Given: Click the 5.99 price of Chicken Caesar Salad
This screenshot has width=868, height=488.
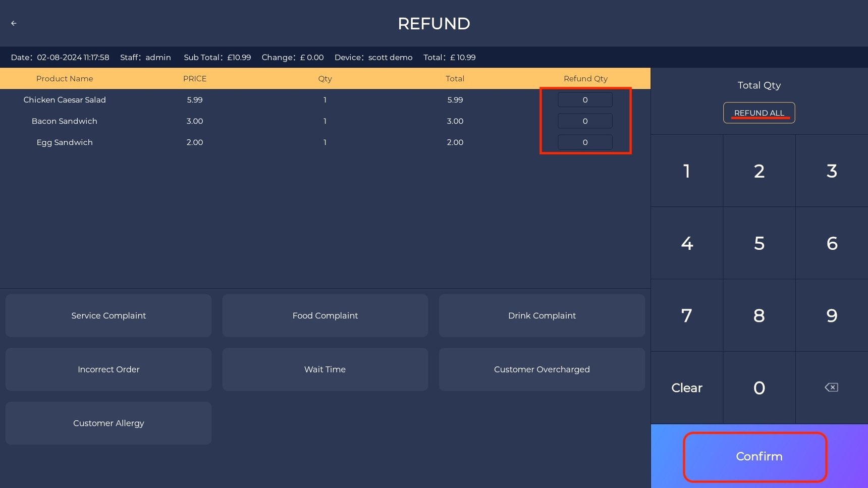Looking at the screenshot, I should 195,100.
